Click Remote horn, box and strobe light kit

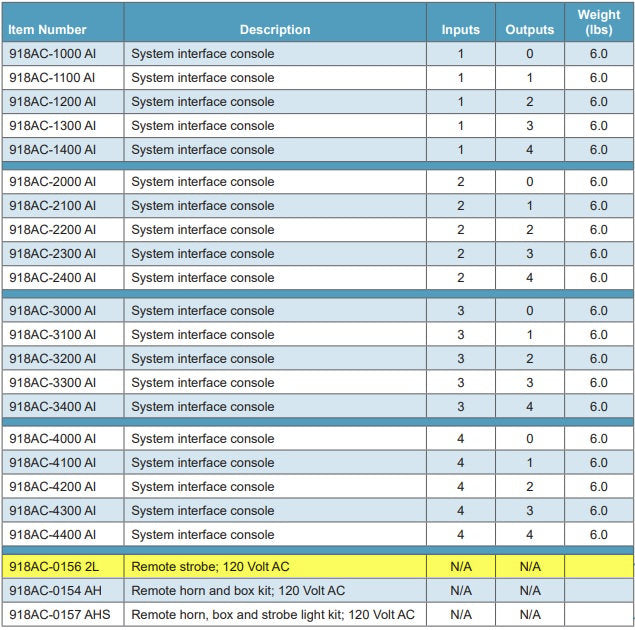coord(272,615)
